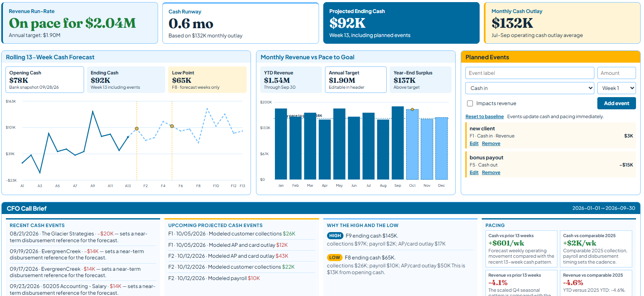Click the 09/23/2026 50205 Accounting - Salary entry
Image resolution: width=644 pixels, height=296 pixels.
pos(83,290)
